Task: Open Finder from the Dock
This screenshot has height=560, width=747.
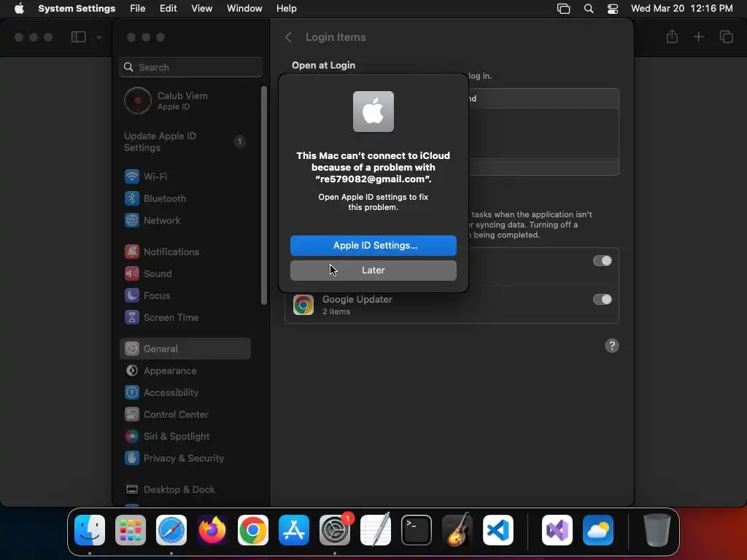Action: (x=90, y=530)
